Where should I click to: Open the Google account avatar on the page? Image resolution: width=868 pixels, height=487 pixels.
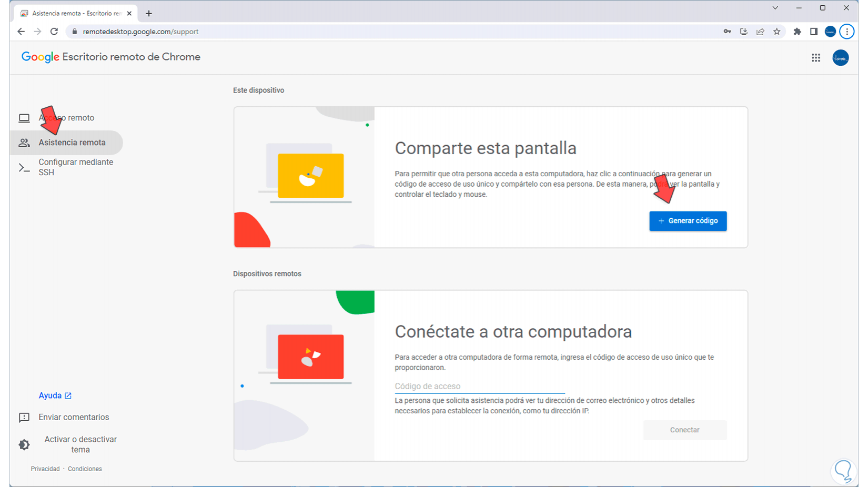(x=841, y=58)
